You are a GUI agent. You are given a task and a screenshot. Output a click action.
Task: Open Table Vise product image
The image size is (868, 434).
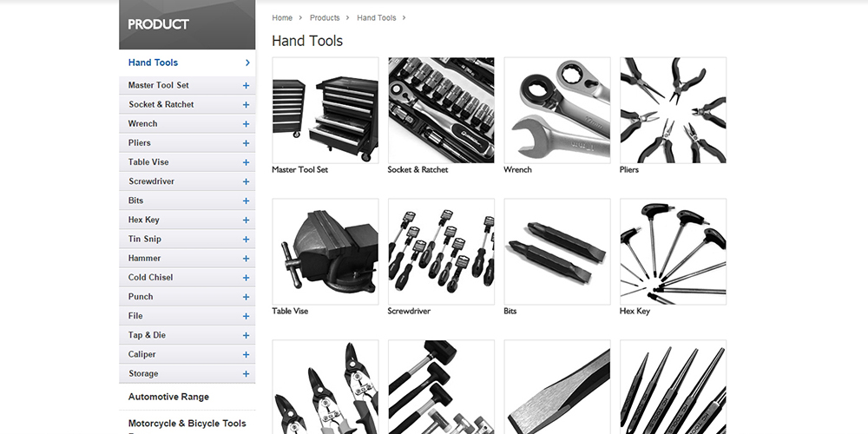(x=325, y=252)
